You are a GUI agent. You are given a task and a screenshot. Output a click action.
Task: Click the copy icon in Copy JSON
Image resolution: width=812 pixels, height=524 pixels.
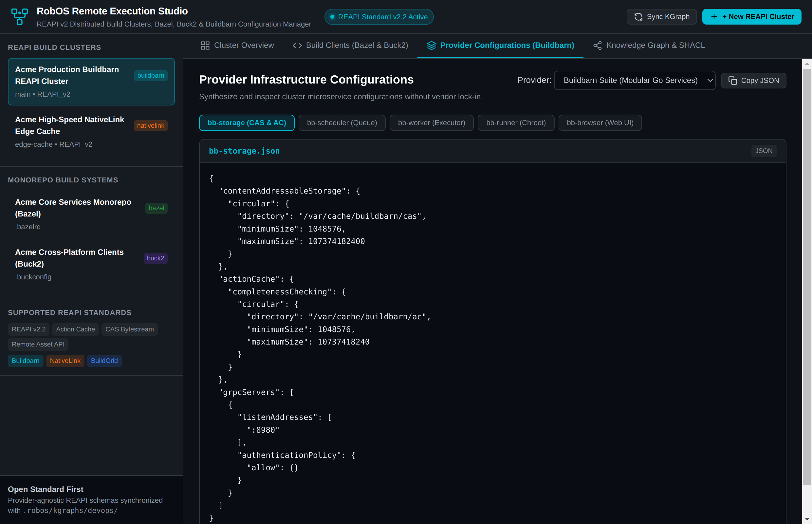tap(732, 80)
